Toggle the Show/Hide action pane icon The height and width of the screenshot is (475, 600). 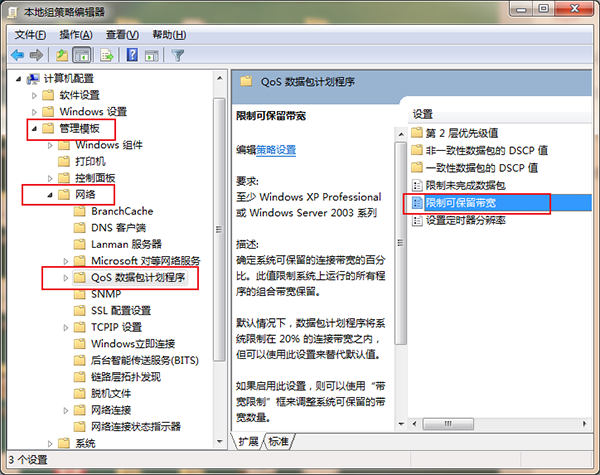pos(152,55)
